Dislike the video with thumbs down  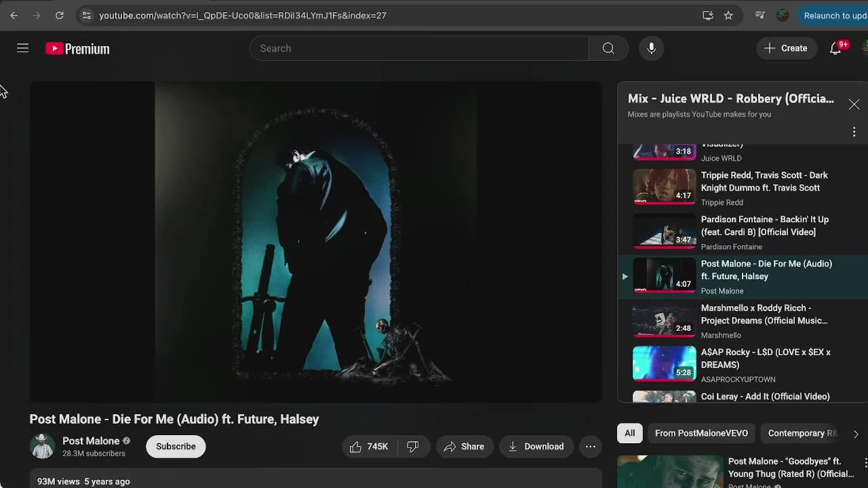pyautogui.click(x=412, y=446)
